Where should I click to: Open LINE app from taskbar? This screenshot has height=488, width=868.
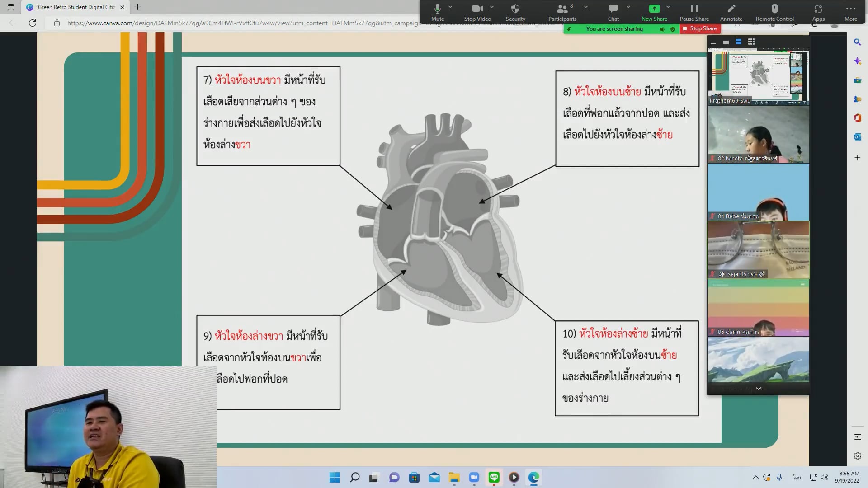pyautogui.click(x=494, y=477)
